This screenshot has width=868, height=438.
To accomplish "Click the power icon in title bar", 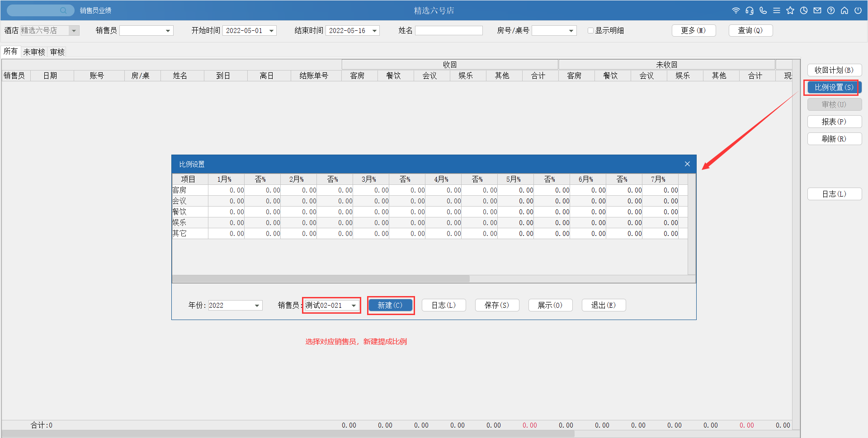I will pyautogui.click(x=858, y=10).
